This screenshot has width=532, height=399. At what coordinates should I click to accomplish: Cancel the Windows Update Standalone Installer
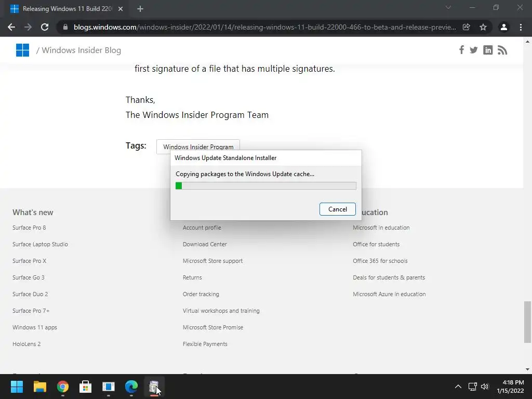(x=338, y=209)
